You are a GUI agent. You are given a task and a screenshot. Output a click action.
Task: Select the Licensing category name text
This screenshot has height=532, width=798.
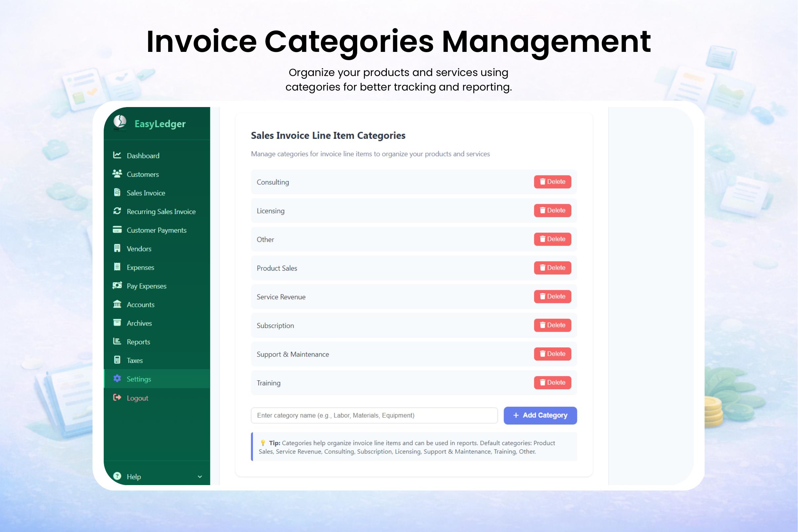[x=270, y=211]
